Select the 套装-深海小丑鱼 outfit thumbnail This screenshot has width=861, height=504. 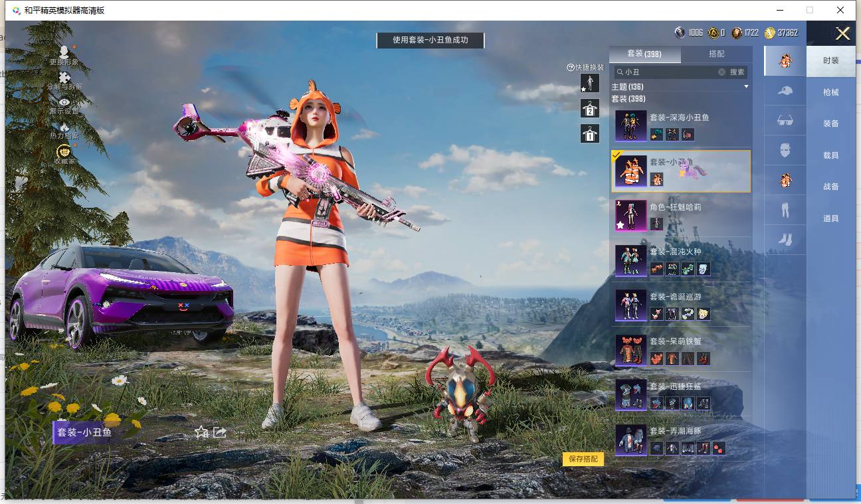[x=631, y=126]
